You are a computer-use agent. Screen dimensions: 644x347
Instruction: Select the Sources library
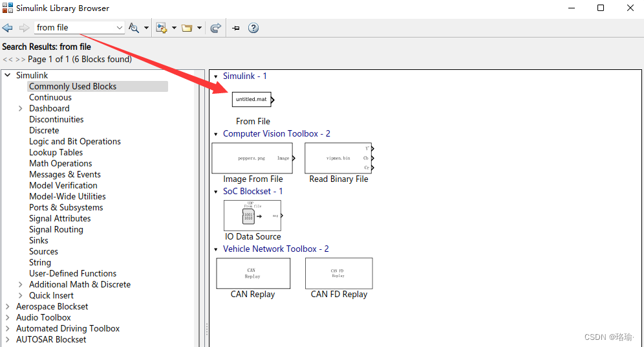click(x=43, y=252)
